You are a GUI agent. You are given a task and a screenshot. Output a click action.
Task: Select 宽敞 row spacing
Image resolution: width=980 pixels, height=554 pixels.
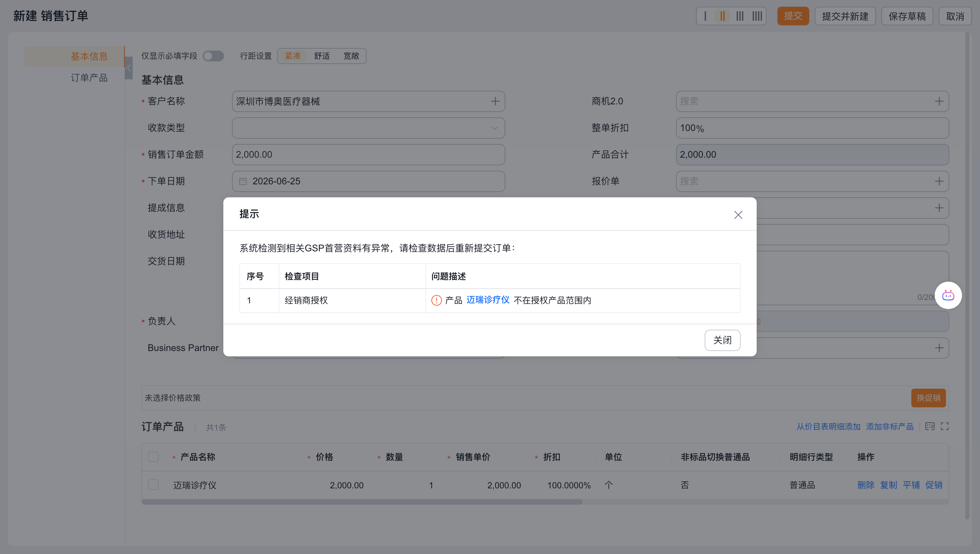coord(351,56)
